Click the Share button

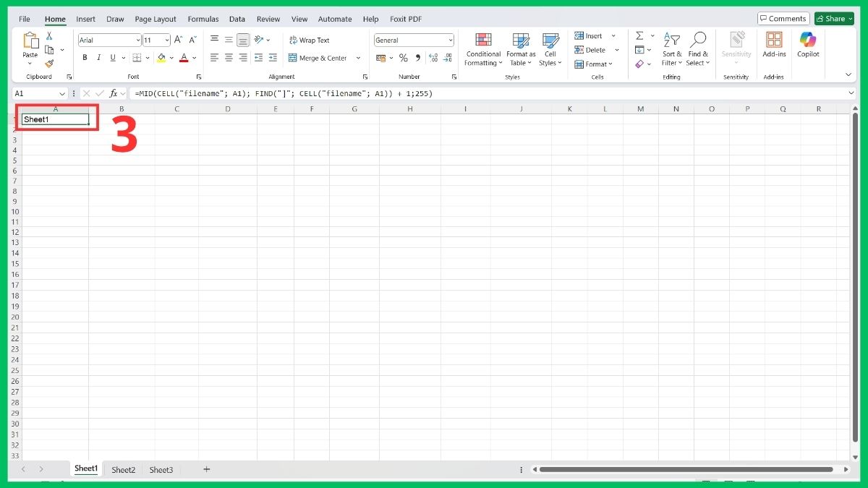pyautogui.click(x=833, y=18)
